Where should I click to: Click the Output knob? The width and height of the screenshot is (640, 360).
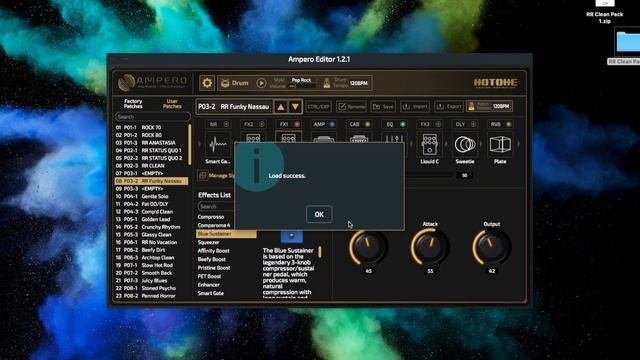(x=491, y=247)
